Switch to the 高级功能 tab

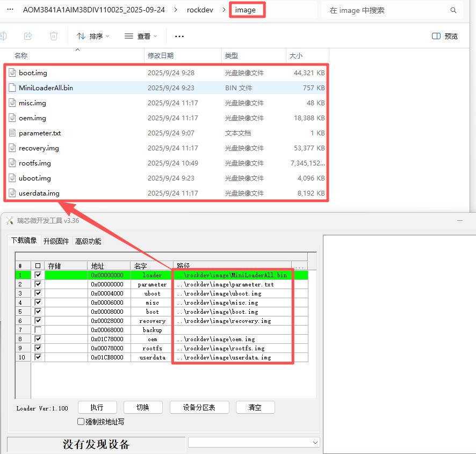pyautogui.click(x=88, y=241)
